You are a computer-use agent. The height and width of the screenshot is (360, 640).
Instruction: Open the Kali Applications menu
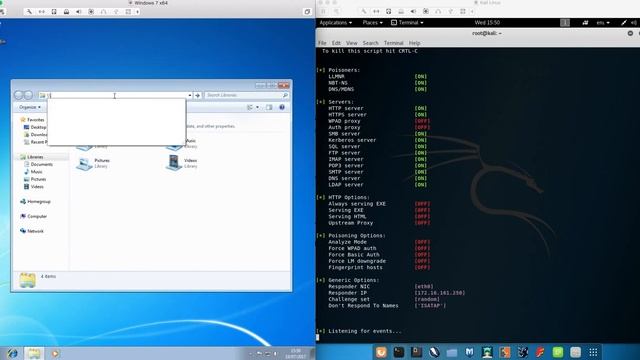[x=336, y=23]
